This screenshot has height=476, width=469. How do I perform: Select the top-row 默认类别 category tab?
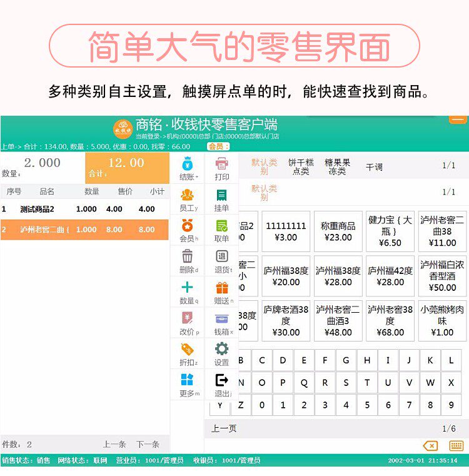point(264,166)
